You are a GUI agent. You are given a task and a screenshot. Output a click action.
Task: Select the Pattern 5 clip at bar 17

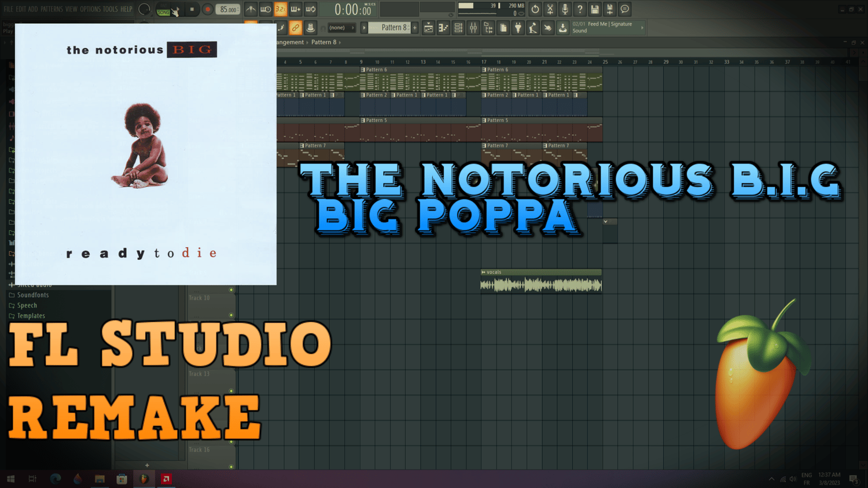542,130
